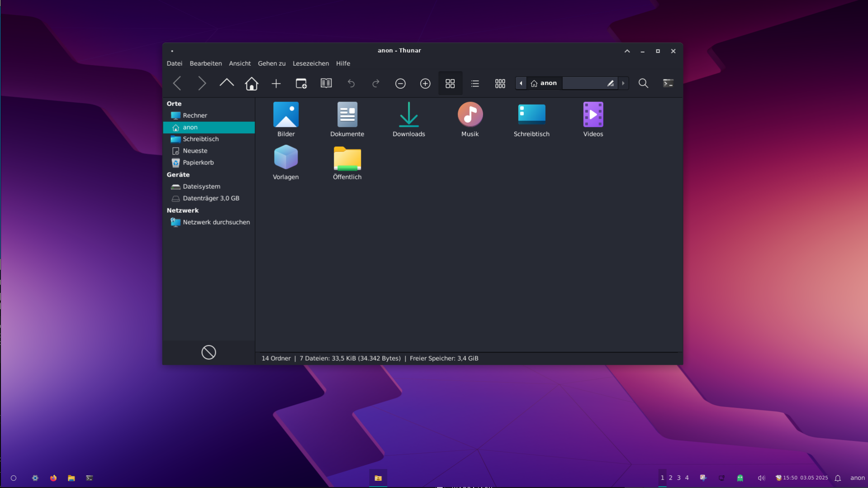Open search with the magnifier icon
The height and width of the screenshot is (488, 868).
tap(643, 83)
